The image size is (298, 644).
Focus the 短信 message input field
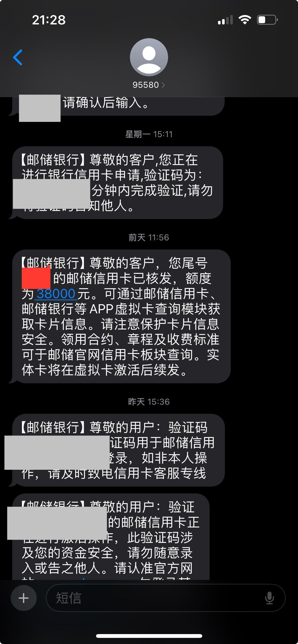166,598
